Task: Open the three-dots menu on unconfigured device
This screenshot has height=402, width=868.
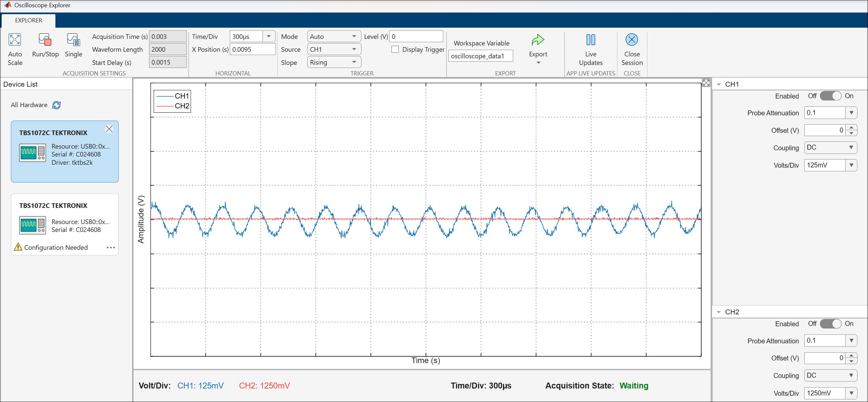Action: pyautogui.click(x=110, y=247)
